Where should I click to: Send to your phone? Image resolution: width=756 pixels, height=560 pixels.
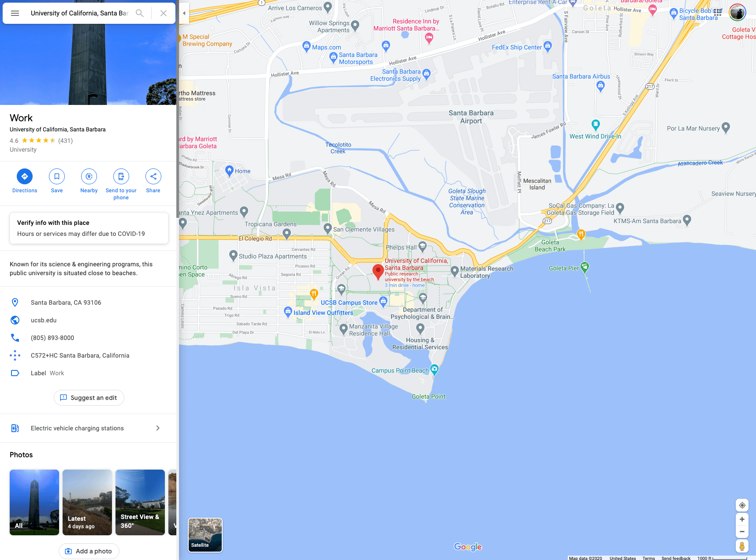tap(121, 184)
